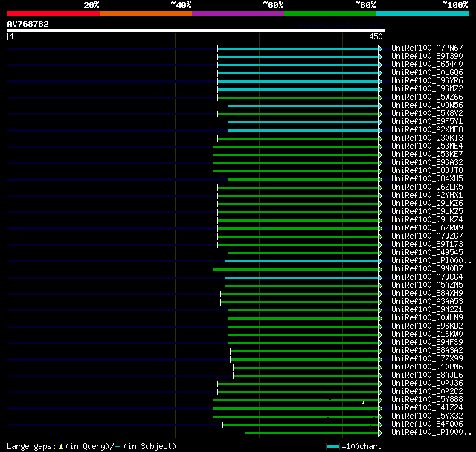This screenshot has width=476, height=452.
Task: Click the green arrowhead on the Q10PM6 row
Action: click(380, 367)
